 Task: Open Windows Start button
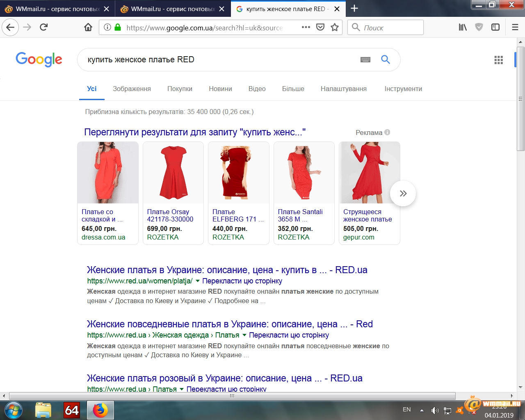pyautogui.click(x=14, y=410)
